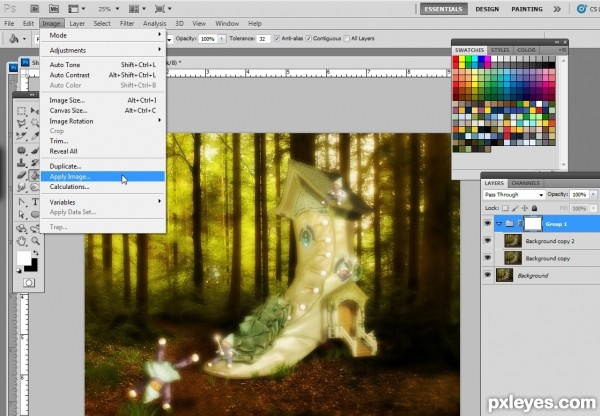
Task: Select the Eraser tool
Action: tap(21, 175)
